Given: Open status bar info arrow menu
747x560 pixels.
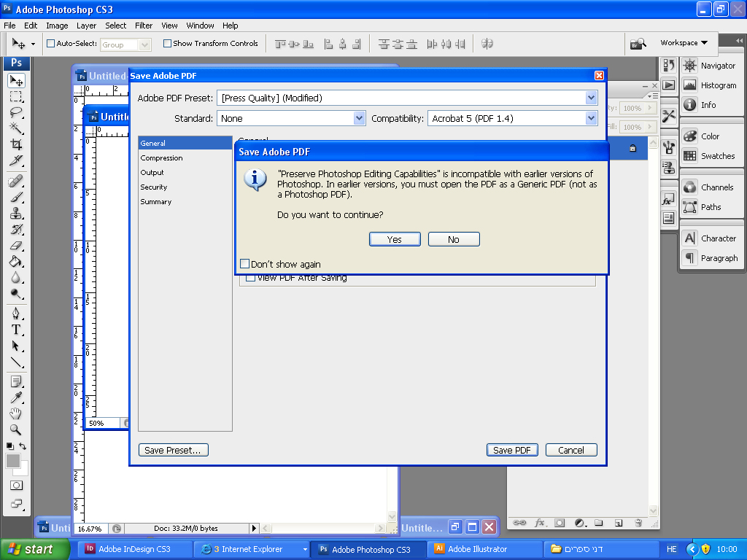Looking at the screenshot, I should 254,528.
